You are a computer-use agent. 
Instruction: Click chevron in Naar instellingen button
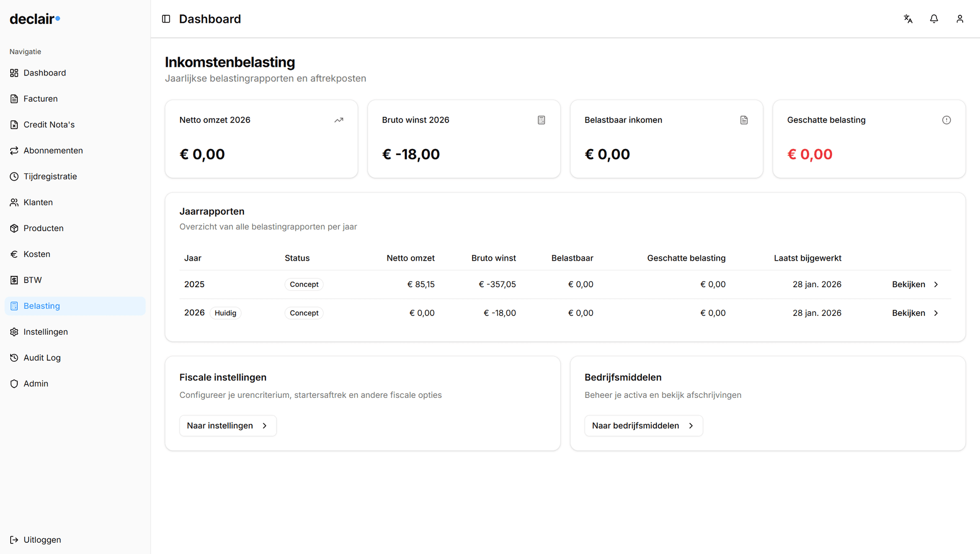click(x=264, y=426)
